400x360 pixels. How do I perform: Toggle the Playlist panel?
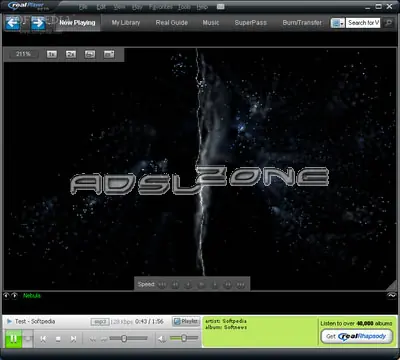pyautogui.click(x=186, y=321)
